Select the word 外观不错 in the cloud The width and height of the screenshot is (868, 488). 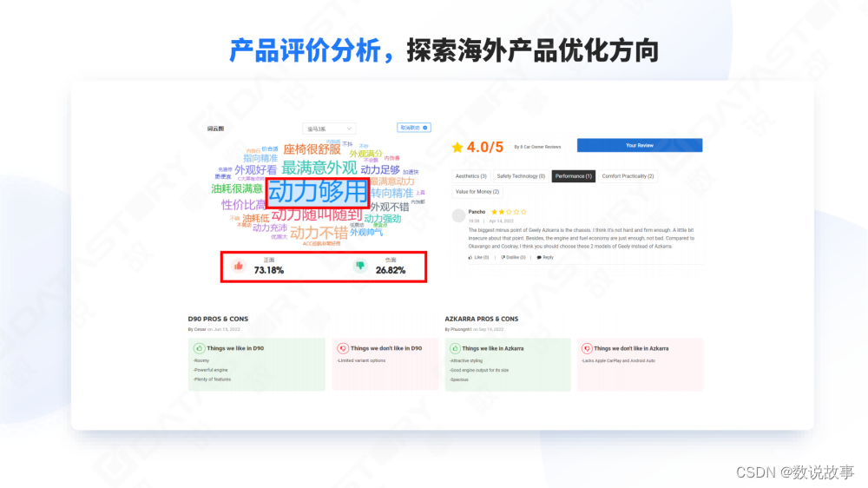390,207
